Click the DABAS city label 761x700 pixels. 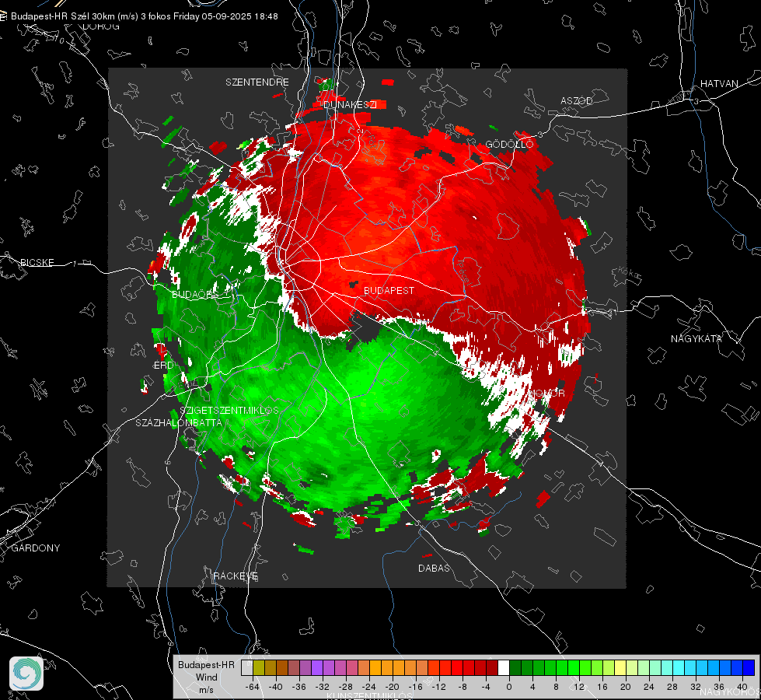click(434, 568)
